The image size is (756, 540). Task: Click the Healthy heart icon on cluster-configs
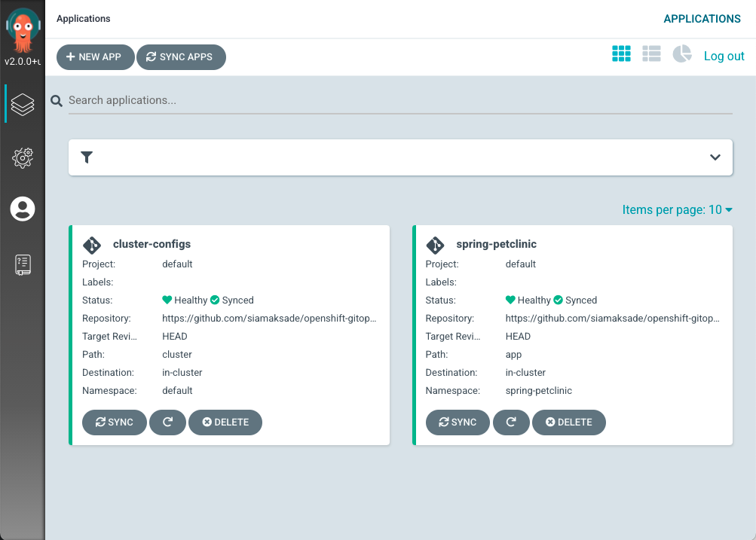tap(167, 300)
